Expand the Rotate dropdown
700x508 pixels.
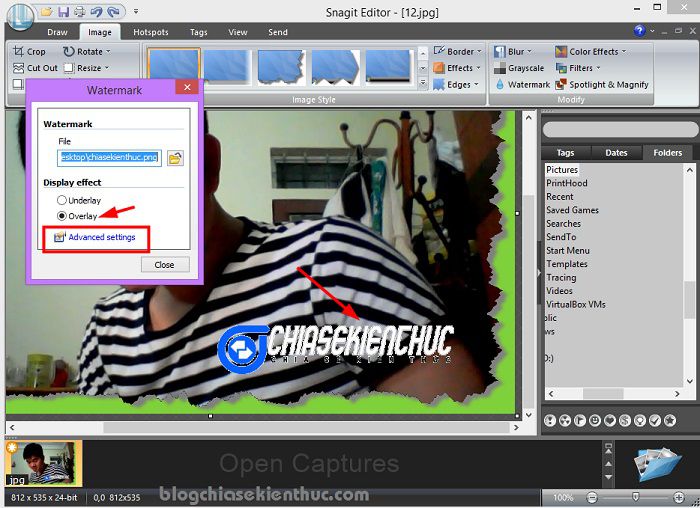pos(108,52)
